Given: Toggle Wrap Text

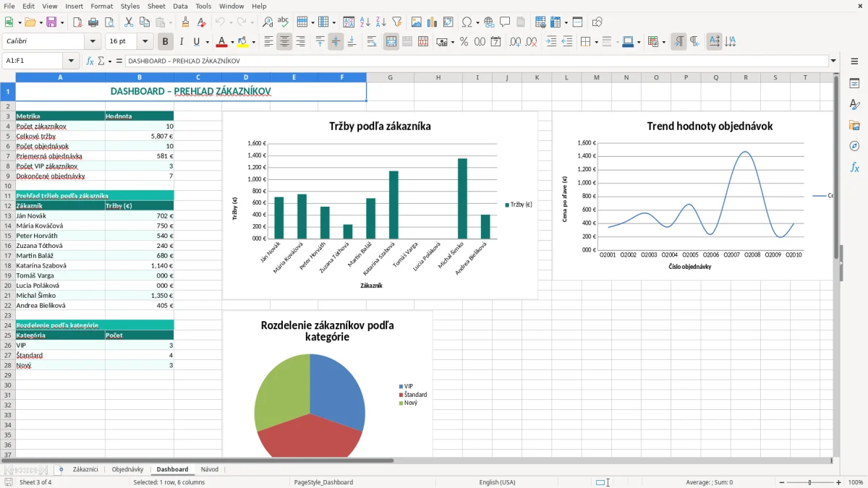Looking at the screenshot, I should tap(372, 42).
